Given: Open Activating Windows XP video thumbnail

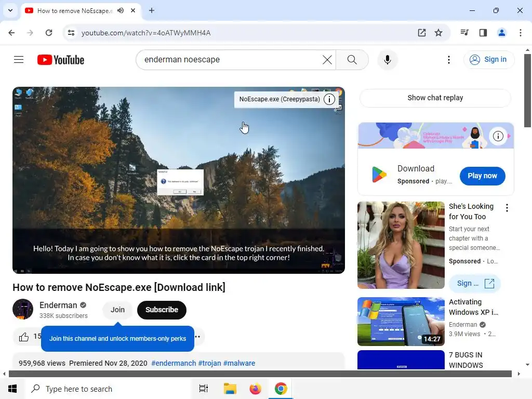Looking at the screenshot, I should (401, 322).
